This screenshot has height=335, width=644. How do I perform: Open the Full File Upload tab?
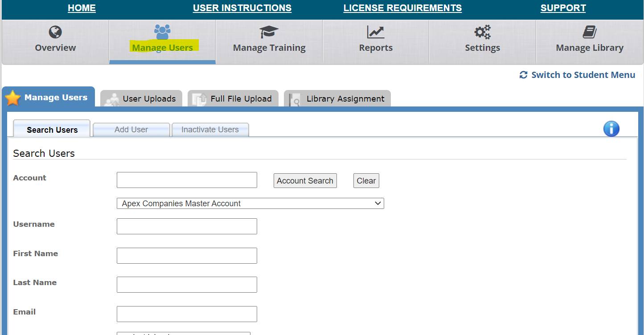click(x=234, y=99)
